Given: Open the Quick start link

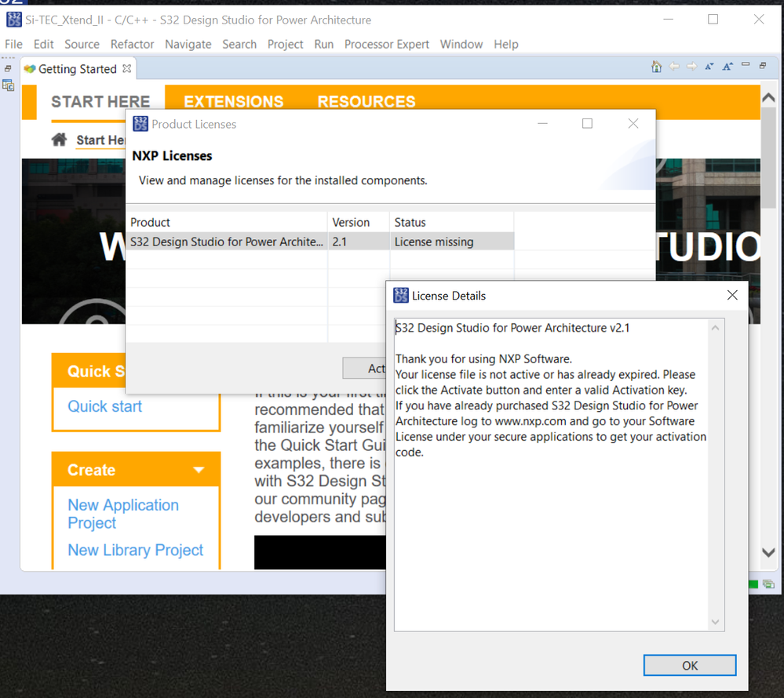Looking at the screenshot, I should [x=105, y=406].
